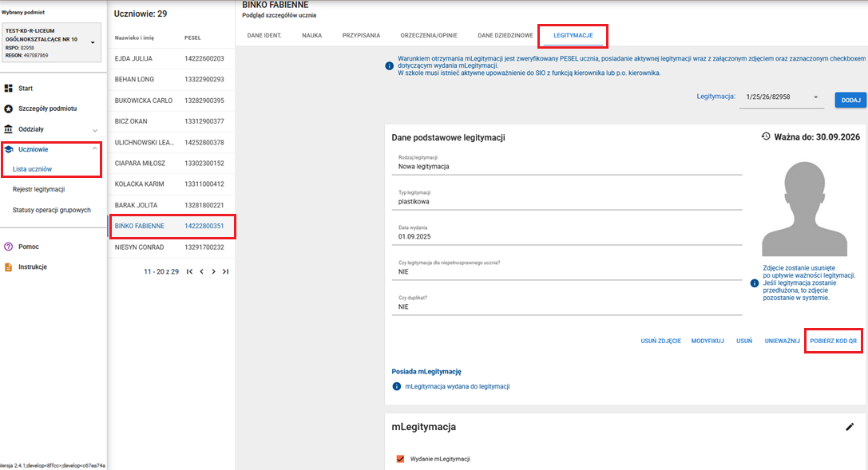Expand the Oddziały section chevron
Viewport: 868px width, 470px height.
(x=94, y=130)
